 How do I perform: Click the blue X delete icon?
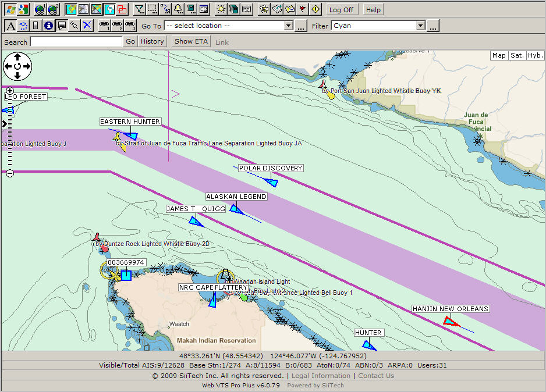pyautogui.click(x=87, y=26)
